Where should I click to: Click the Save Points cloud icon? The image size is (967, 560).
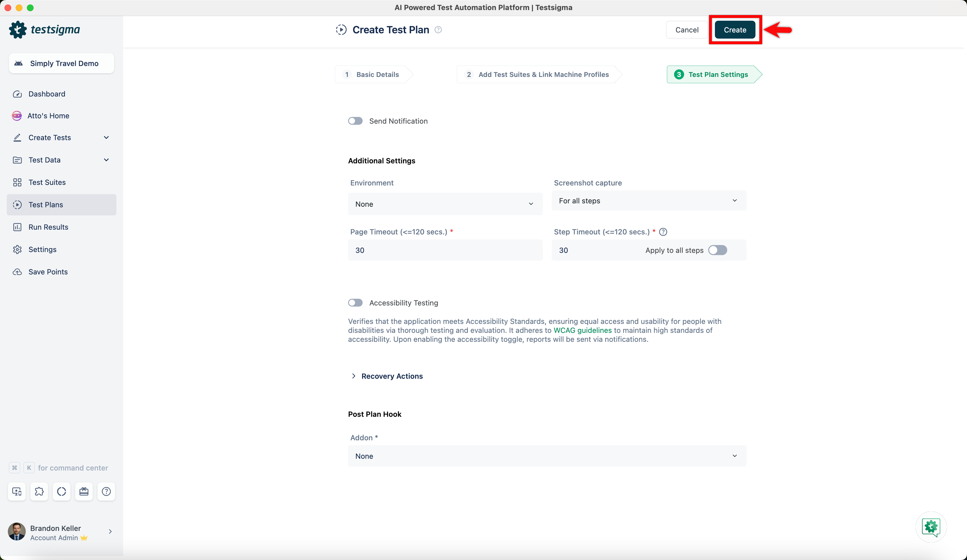pos(17,272)
